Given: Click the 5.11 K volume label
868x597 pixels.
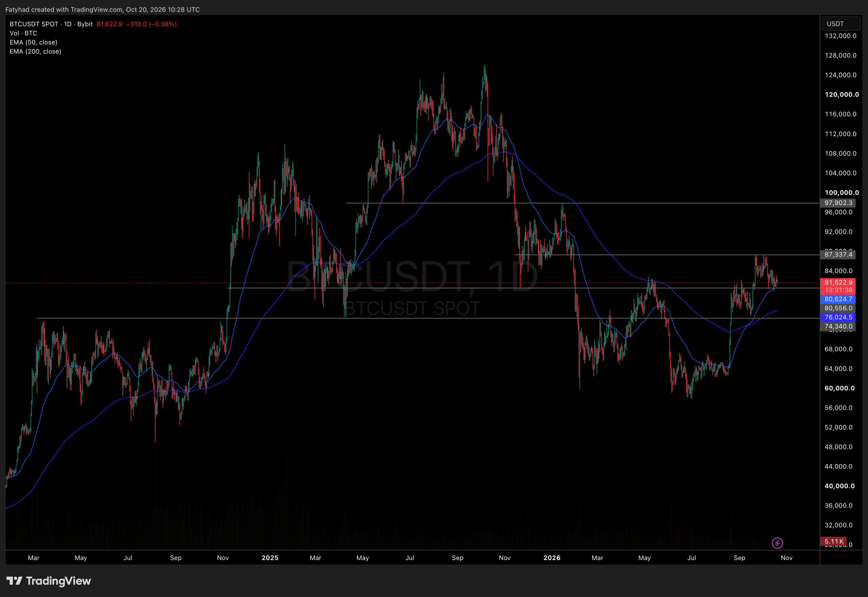Looking at the screenshot, I should tap(834, 541).
